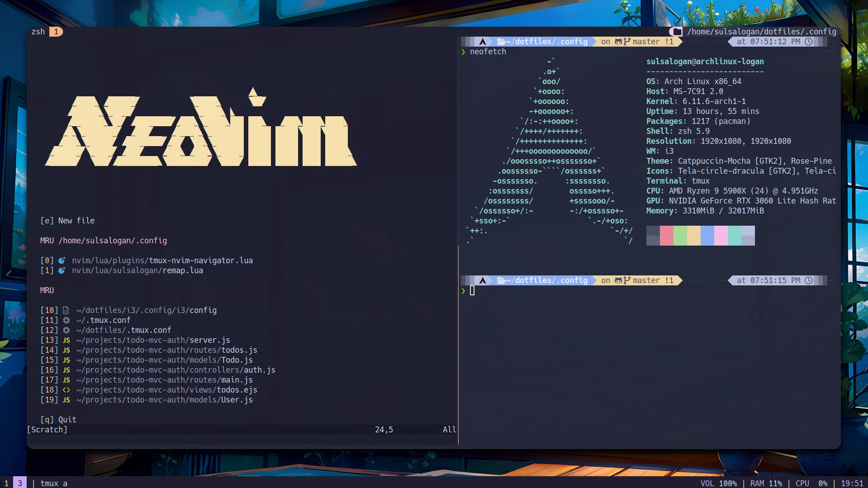
Task: Click the file icon beside i3 config
Action: (x=66, y=310)
